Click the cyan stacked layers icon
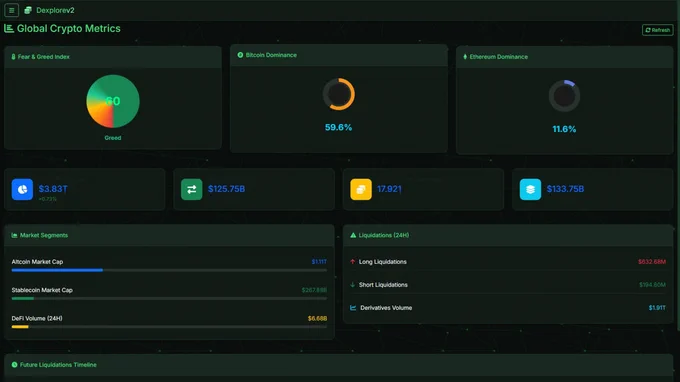 pos(530,189)
